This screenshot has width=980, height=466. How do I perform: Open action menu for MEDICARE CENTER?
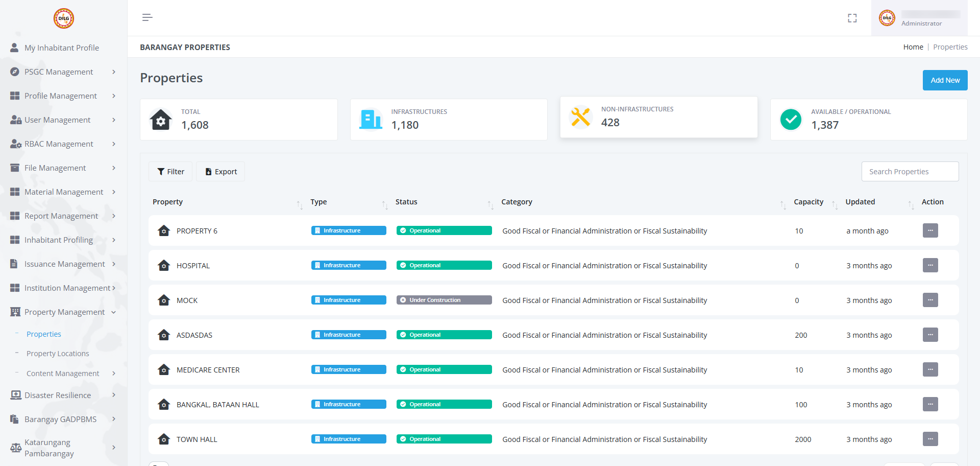(930, 369)
